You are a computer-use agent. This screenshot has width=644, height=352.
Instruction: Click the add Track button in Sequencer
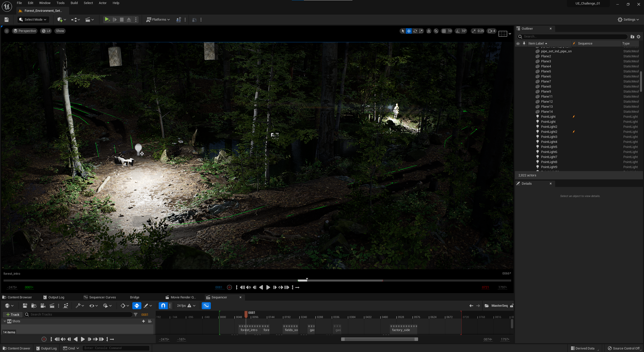pyautogui.click(x=13, y=315)
